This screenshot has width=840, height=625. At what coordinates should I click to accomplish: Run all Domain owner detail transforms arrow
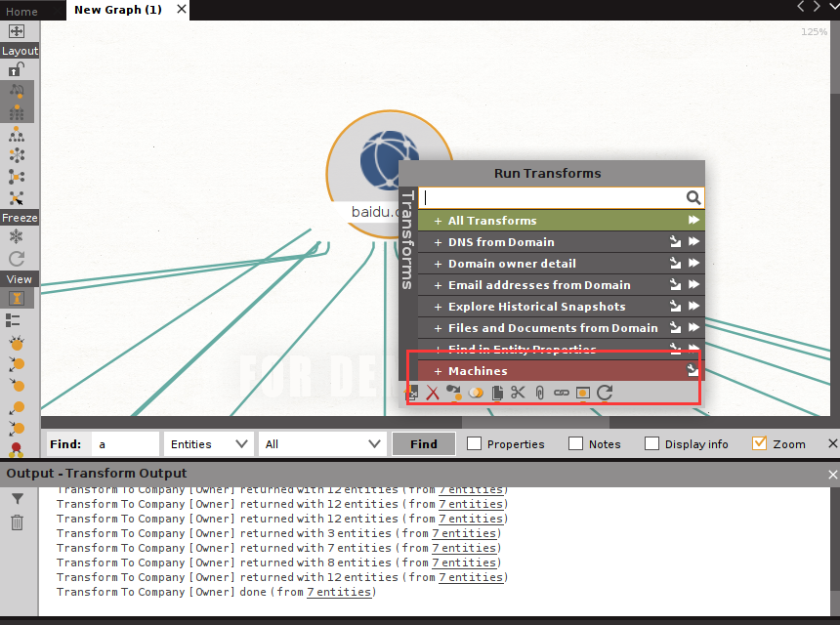(x=693, y=263)
